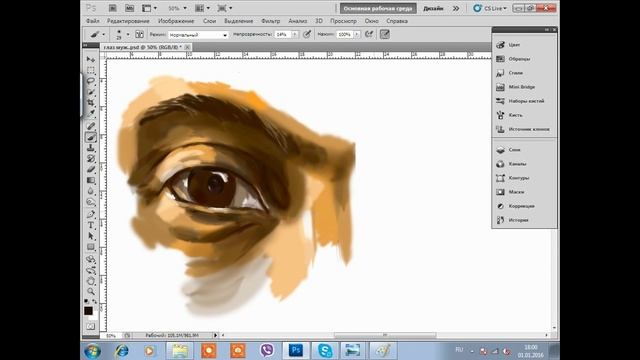
Task: Select the Quick Selection tool
Action: click(x=91, y=91)
